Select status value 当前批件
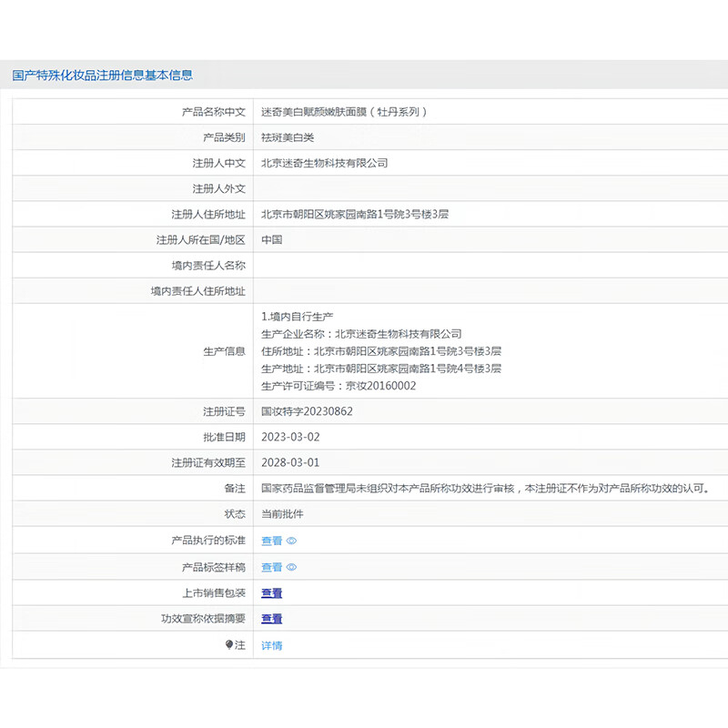Image resolution: width=728 pixels, height=728 pixels. [282, 514]
